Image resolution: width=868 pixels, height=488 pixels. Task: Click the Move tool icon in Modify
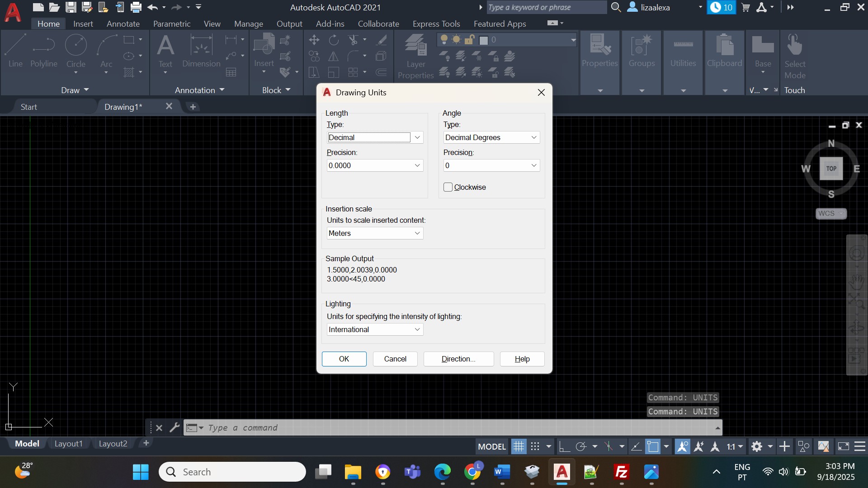pyautogui.click(x=314, y=40)
